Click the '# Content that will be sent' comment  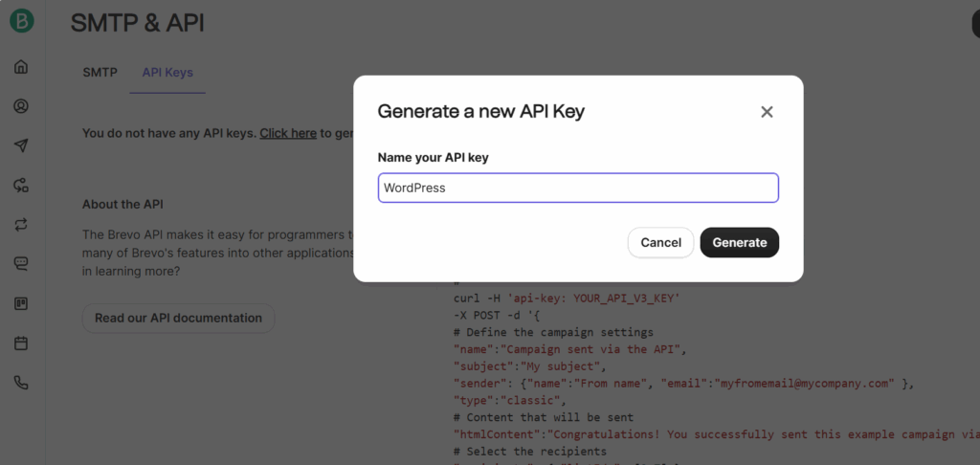[544, 417]
